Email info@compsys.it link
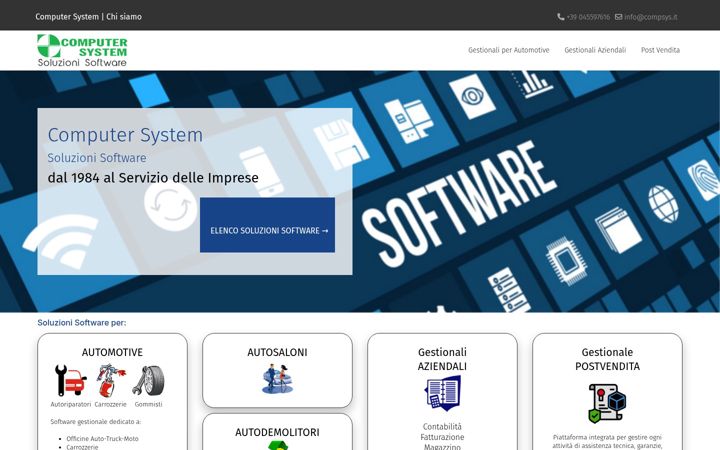The height and width of the screenshot is (450, 720). coord(651,17)
